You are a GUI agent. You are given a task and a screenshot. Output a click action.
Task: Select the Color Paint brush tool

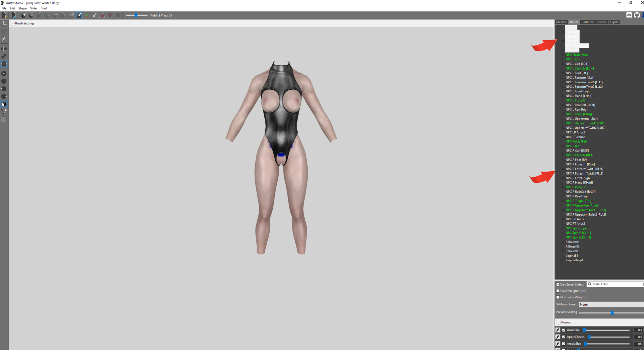87,15
